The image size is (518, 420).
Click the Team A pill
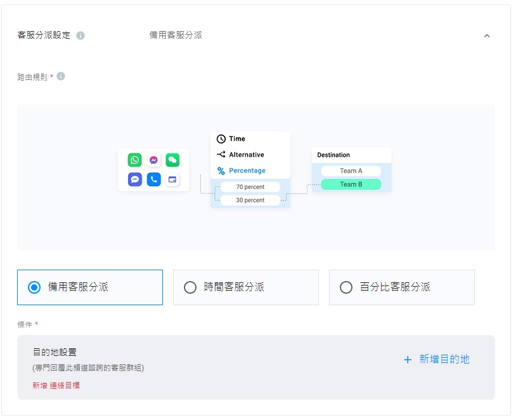coord(351,171)
